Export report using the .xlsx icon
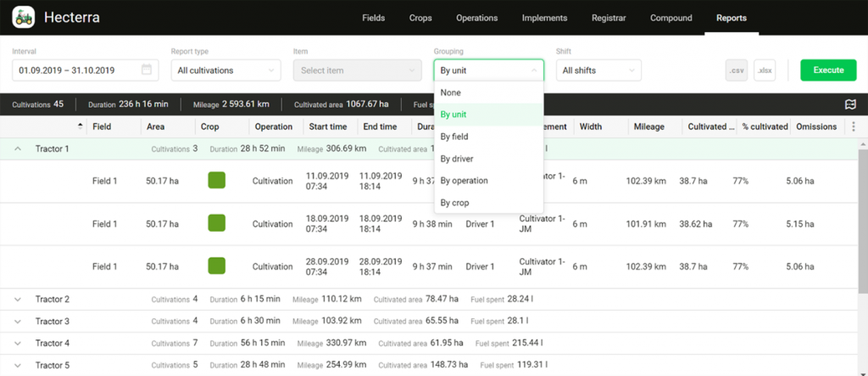The width and height of the screenshot is (868, 376). [x=765, y=70]
